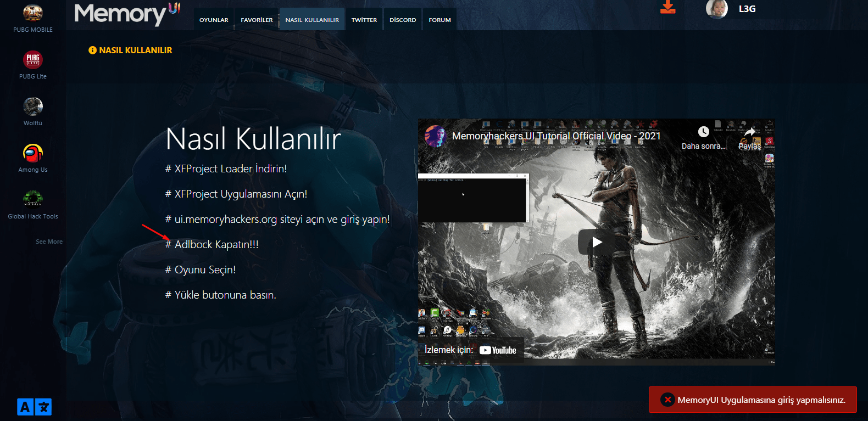The height and width of the screenshot is (421, 868).
Task: Click the video channel avatar
Action: [x=435, y=136]
